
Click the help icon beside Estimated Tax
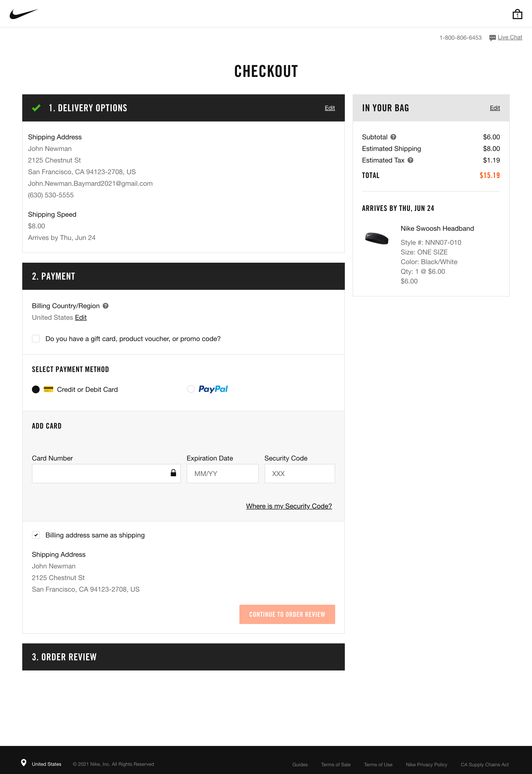point(411,160)
